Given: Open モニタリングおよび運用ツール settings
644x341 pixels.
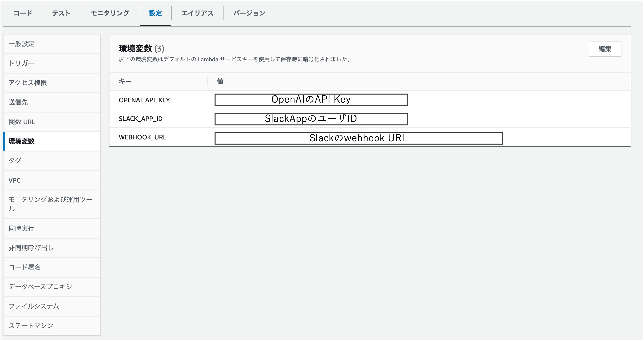Looking at the screenshot, I should tap(50, 204).
